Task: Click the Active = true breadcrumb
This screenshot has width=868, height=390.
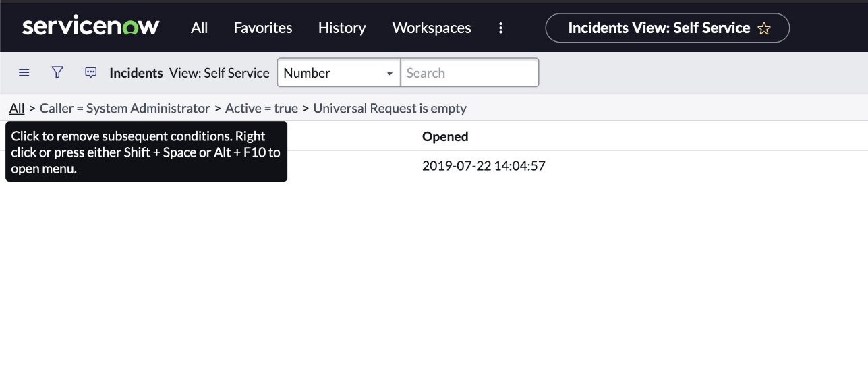Action: pyautogui.click(x=262, y=108)
